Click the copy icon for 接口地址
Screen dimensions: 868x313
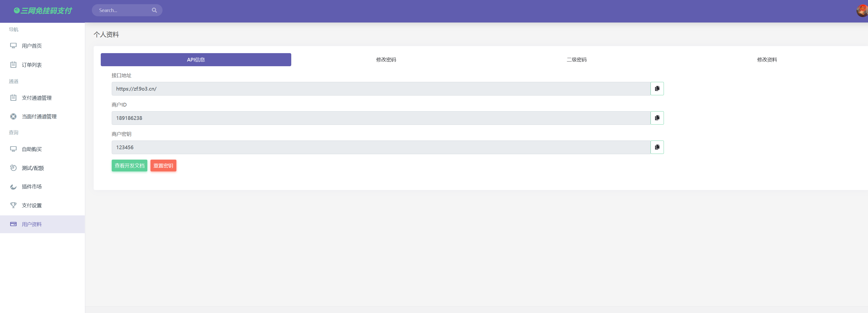click(657, 89)
